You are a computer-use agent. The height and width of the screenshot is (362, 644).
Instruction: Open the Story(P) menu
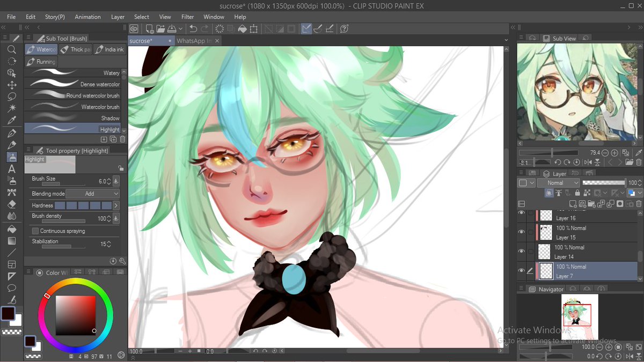55,17
